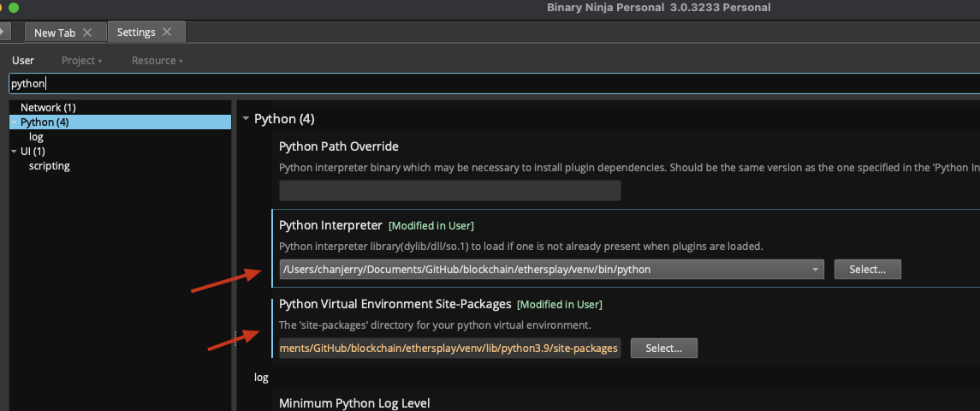This screenshot has width=980, height=411.
Task: Switch to the New Tab tab
Action: pos(55,33)
